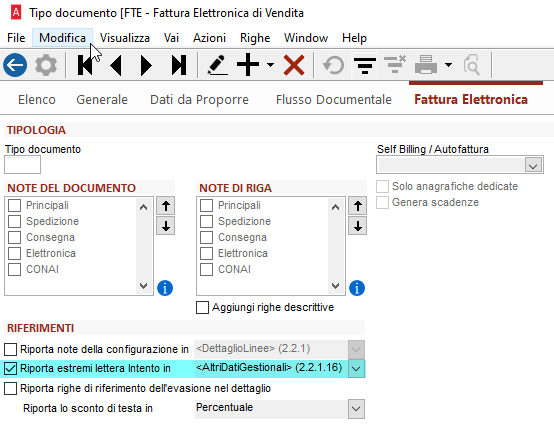Check Riporta righe di riferimento dell'evasione
The image size is (554, 433).
tap(11, 388)
